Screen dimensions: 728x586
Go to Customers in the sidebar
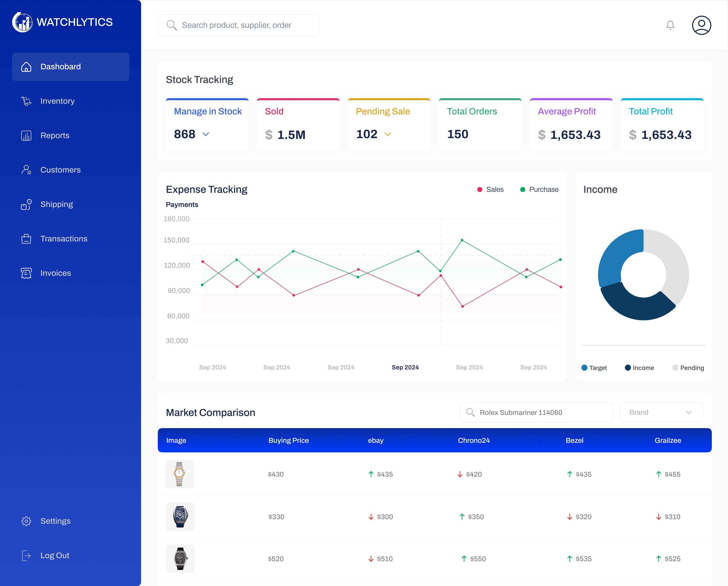point(60,170)
